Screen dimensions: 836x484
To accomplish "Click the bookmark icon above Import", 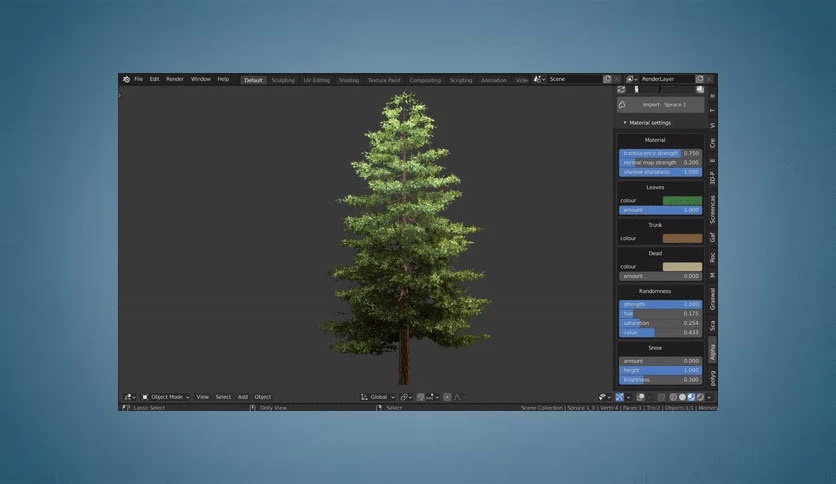I will point(636,90).
